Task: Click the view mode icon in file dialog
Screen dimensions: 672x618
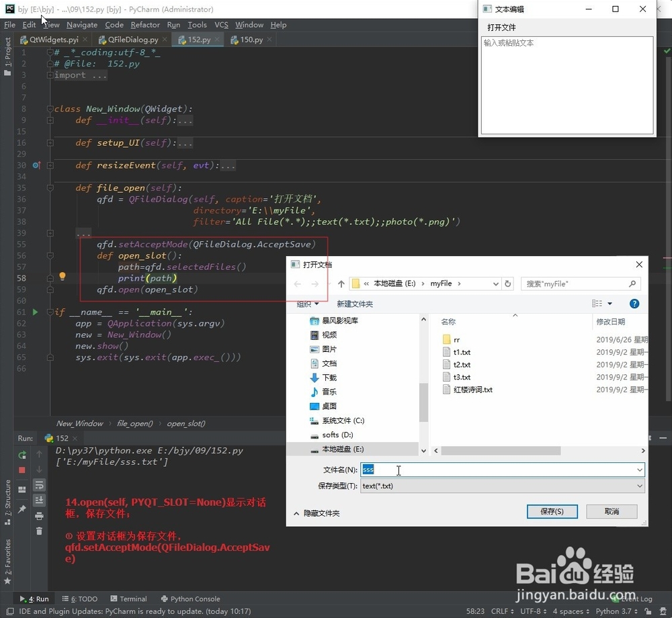Action: [597, 304]
